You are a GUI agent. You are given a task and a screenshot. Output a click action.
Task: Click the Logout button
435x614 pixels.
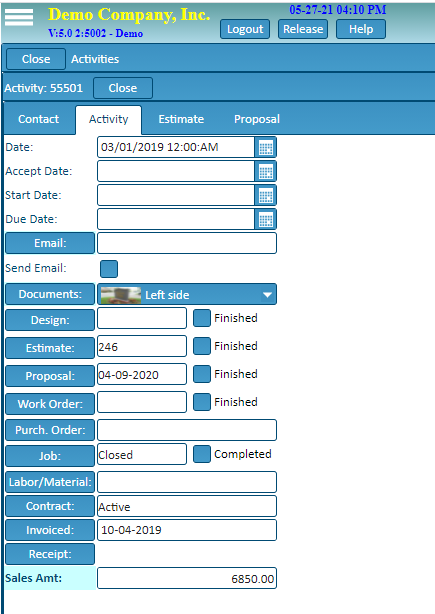coord(245,29)
